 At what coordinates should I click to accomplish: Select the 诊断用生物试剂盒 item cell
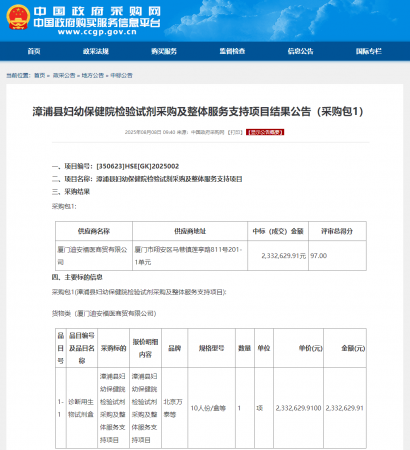coord(81,408)
